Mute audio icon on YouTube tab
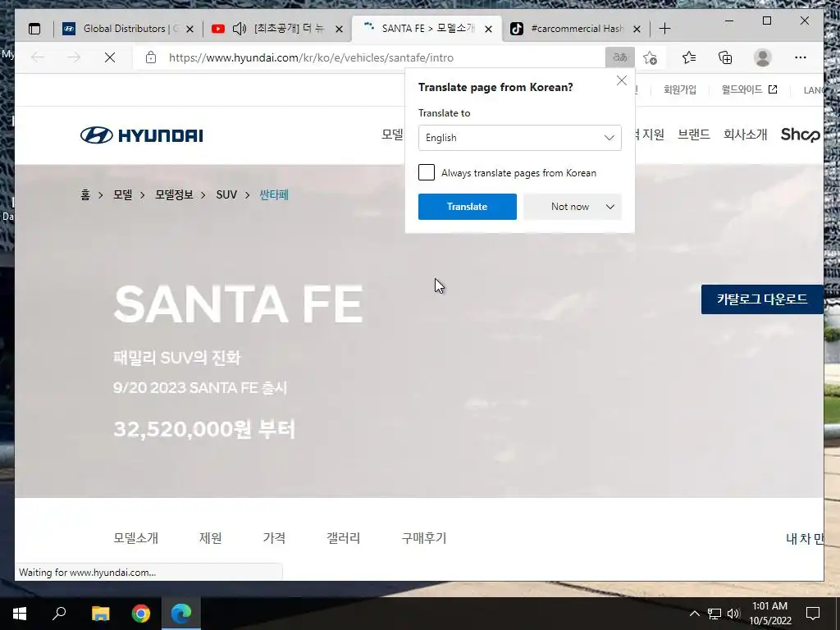Viewport: 840px width, 630px height. click(x=239, y=29)
